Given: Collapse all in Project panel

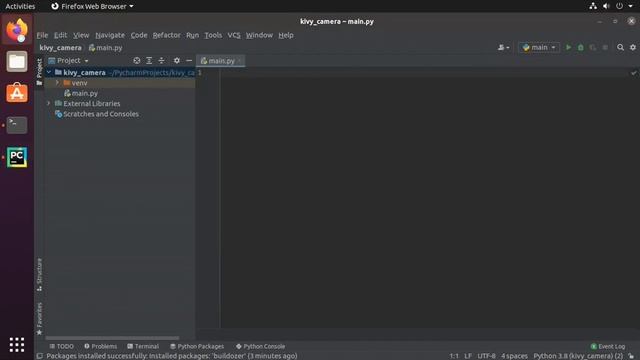Looking at the screenshot, I should click(162, 60).
